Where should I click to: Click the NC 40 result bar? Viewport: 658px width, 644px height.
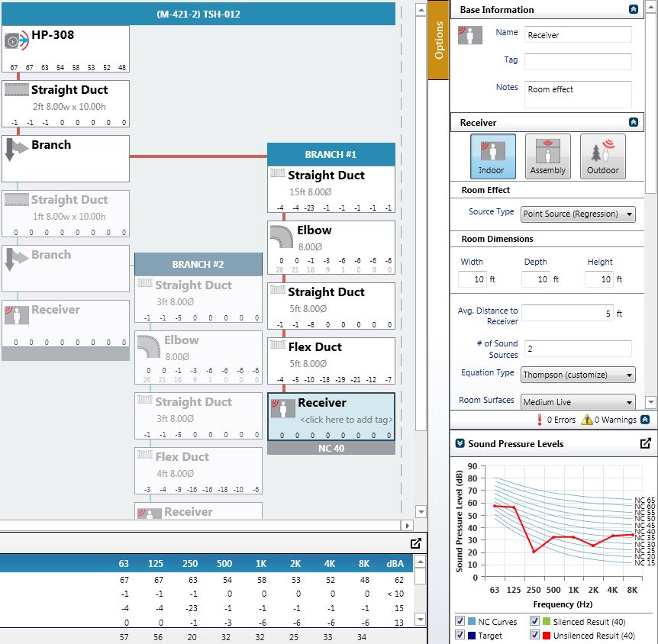(x=331, y=448)
